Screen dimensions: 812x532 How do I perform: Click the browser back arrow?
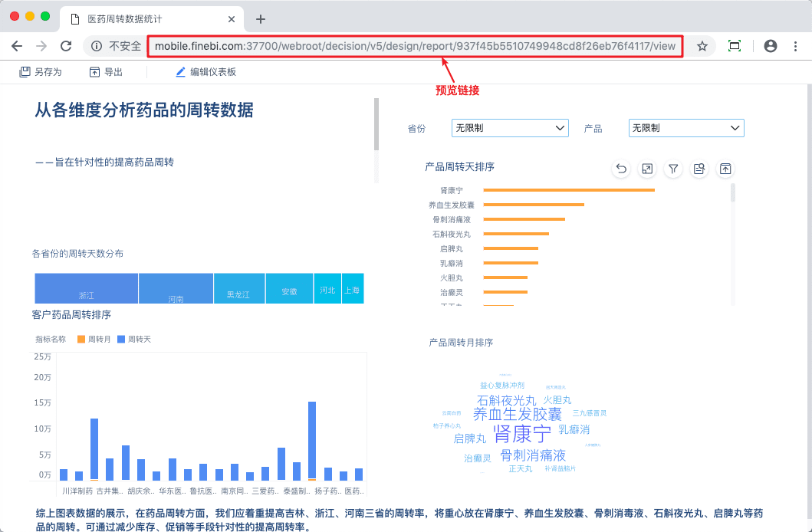[17, 46]
